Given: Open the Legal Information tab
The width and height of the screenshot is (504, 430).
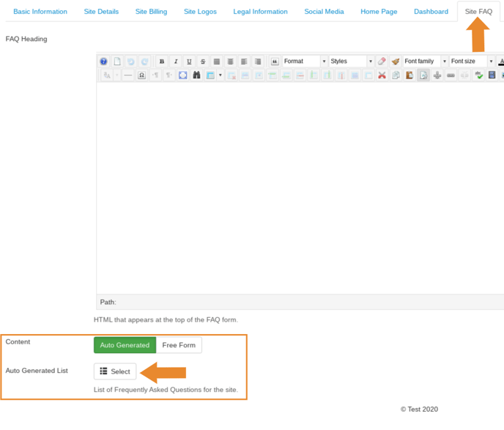Looking at the screenshot, I should coord(260,12).
